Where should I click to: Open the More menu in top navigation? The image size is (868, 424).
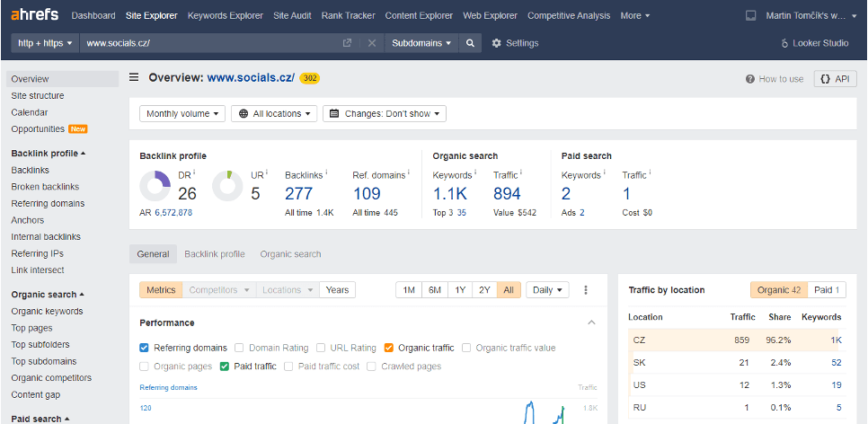[x=635, y=15]
